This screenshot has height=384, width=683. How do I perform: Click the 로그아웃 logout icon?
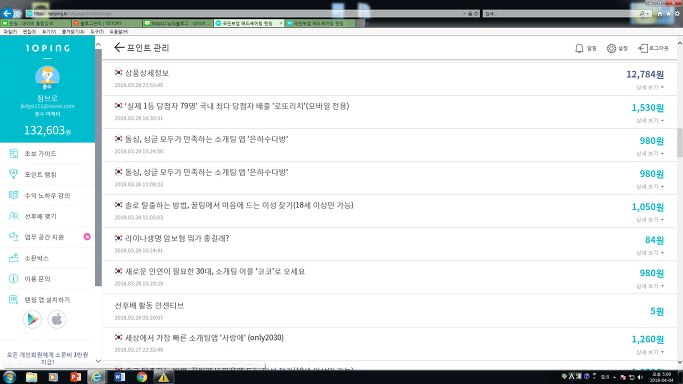pyautogui.click(x=643, y=48)
